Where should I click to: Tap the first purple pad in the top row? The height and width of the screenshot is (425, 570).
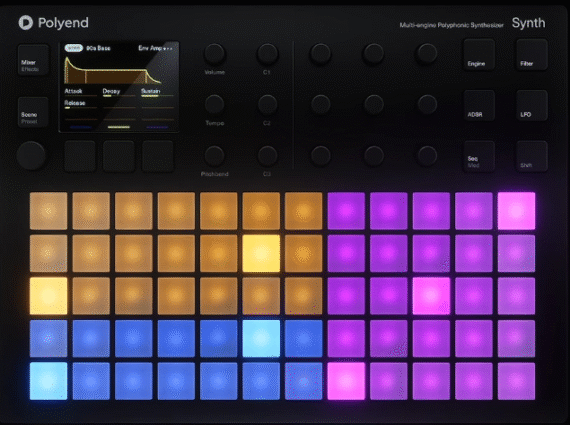click(x=346, y=211)
